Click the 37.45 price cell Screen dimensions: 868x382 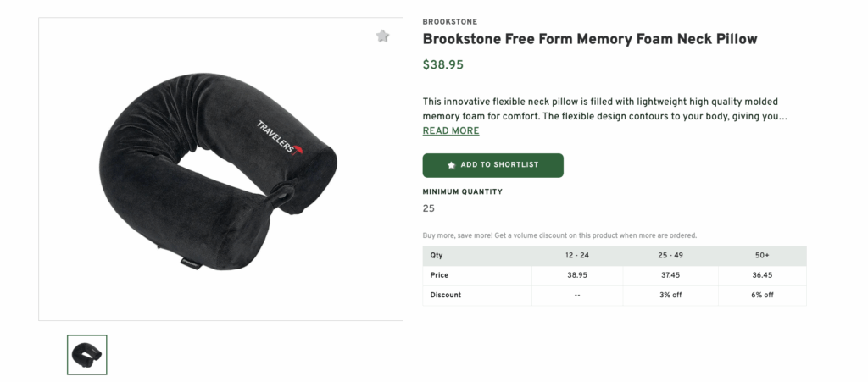click(670, 275)
